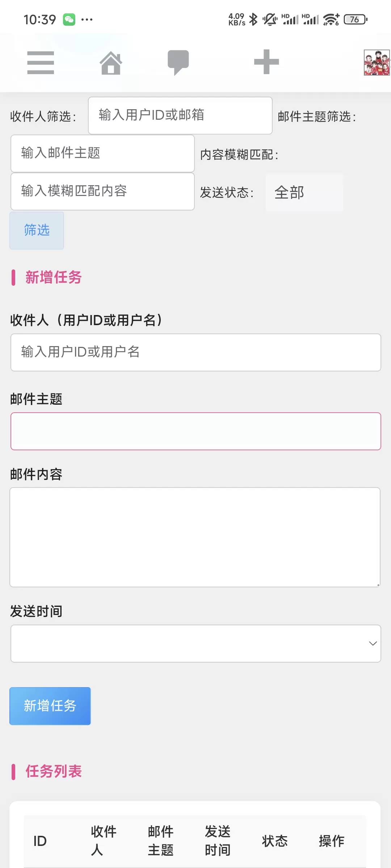
Task: Focus the 输入用户ID或邮箱 filter field
Action: [x=180, y=115]
